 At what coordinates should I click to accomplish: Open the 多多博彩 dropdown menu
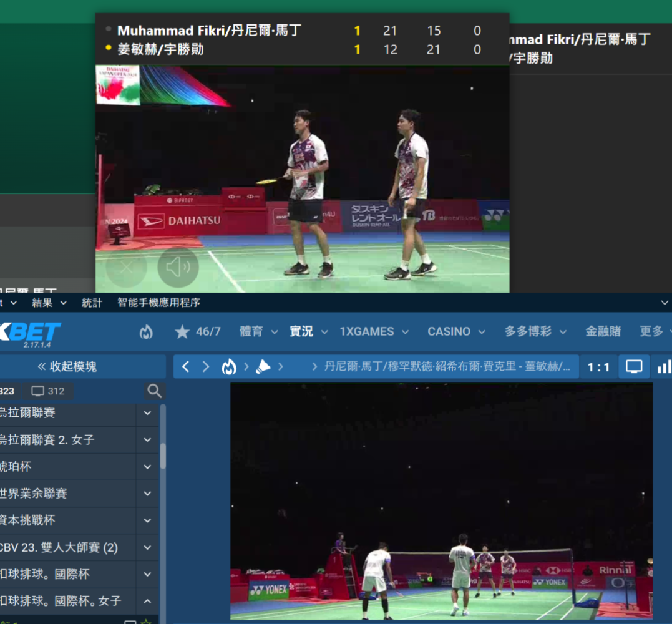535,332
